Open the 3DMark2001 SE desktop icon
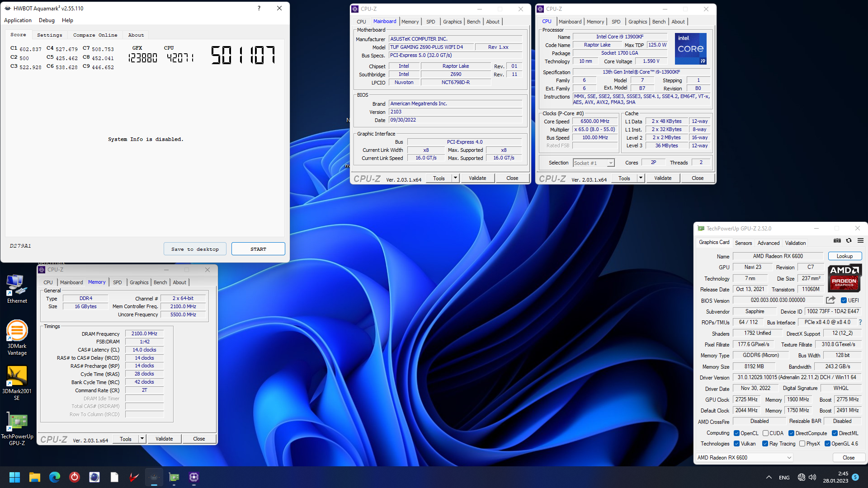Screen dimensions: 868x488 [17, 383]
